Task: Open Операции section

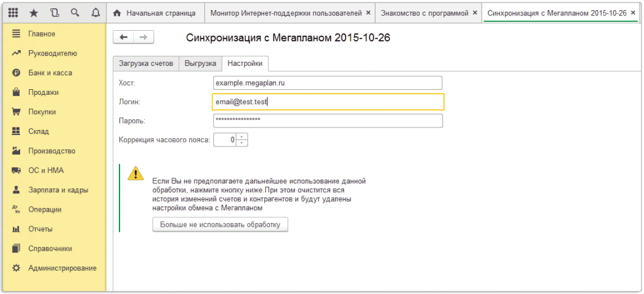Action: 45,210
